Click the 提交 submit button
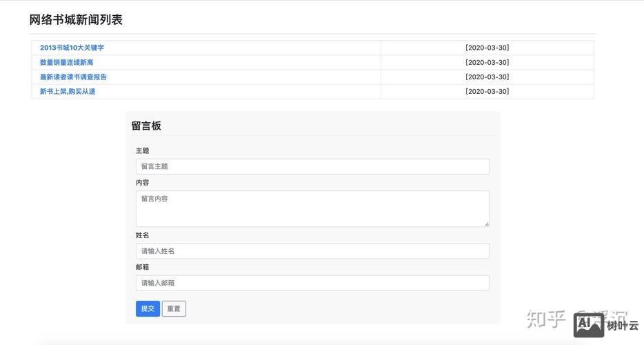The width and height of the screenshot is (644, 345). point(148,308)
